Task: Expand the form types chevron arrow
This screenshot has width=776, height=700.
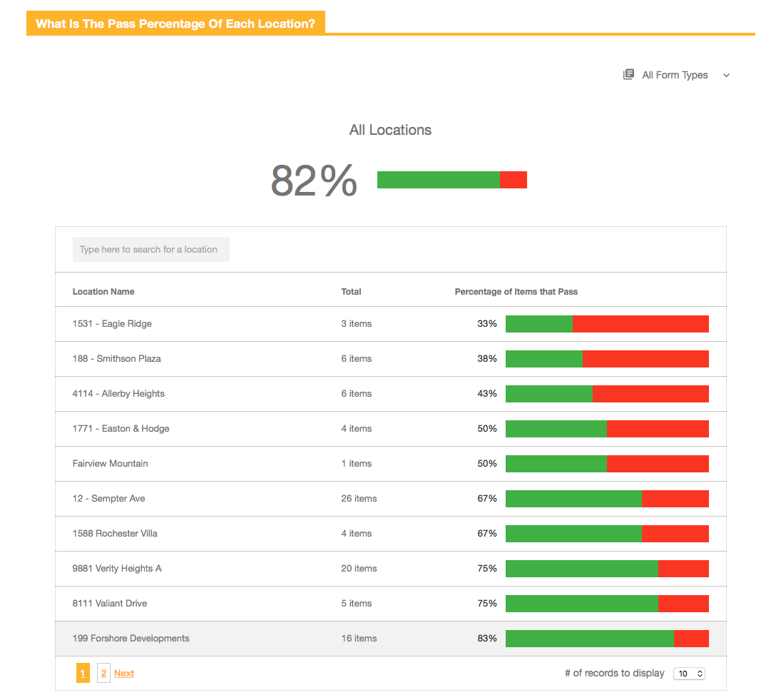Action: 726,75
